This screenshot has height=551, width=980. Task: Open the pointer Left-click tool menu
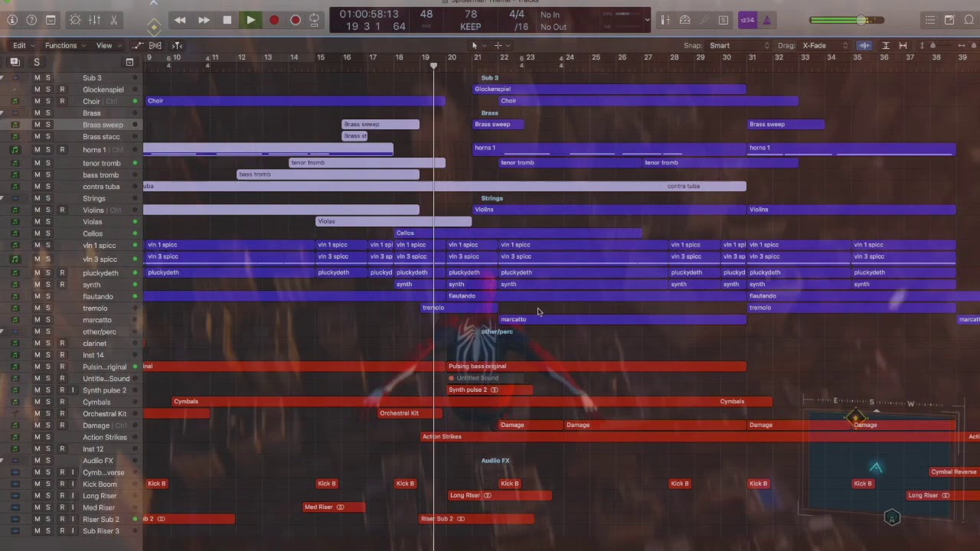point(477,45)
